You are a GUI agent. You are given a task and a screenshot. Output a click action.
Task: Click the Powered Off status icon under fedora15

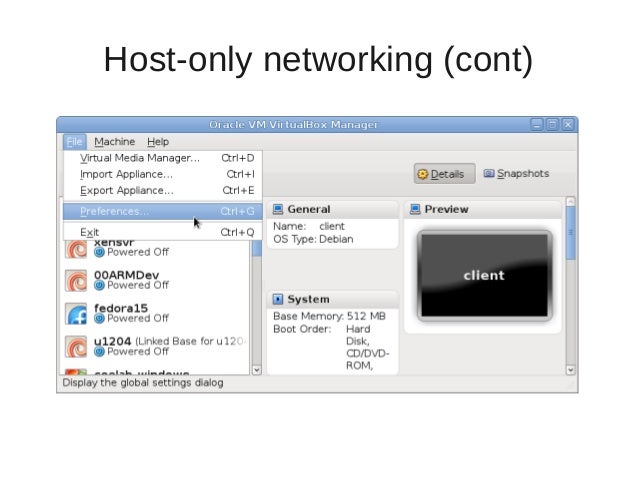tap(99, 318)
